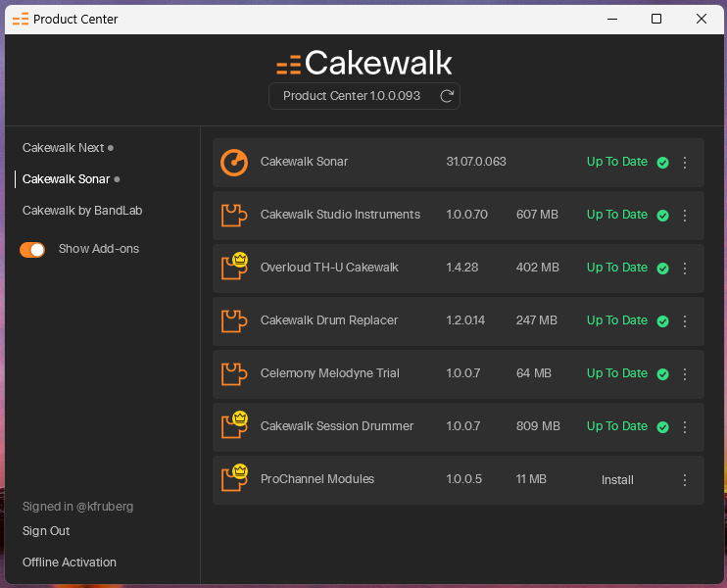The height and width of the screenshot is (588, 727).
Task: Click the Cakewalk Studio Instruments puzzle icon
Action: pyautogui.click(x=234, y=216)
